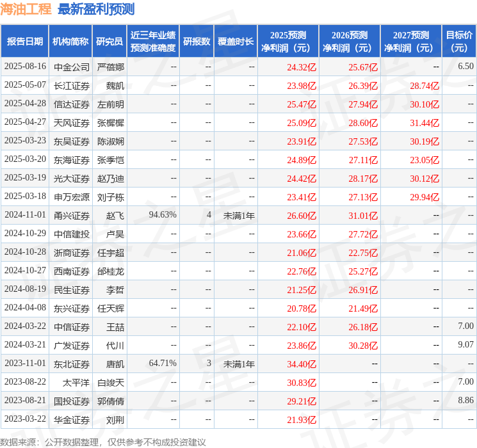
Task: Click the 23.05亿 forecast value
Action: click(424, 160)
